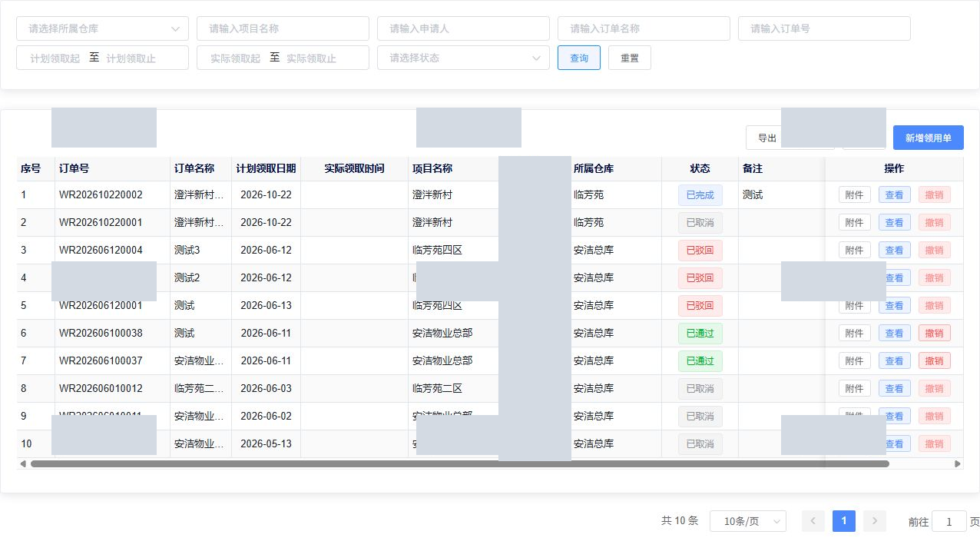This screenshot has height=538, width=980.
Task: Click the horizontal scrollbar right arrow
Action: 958,464
